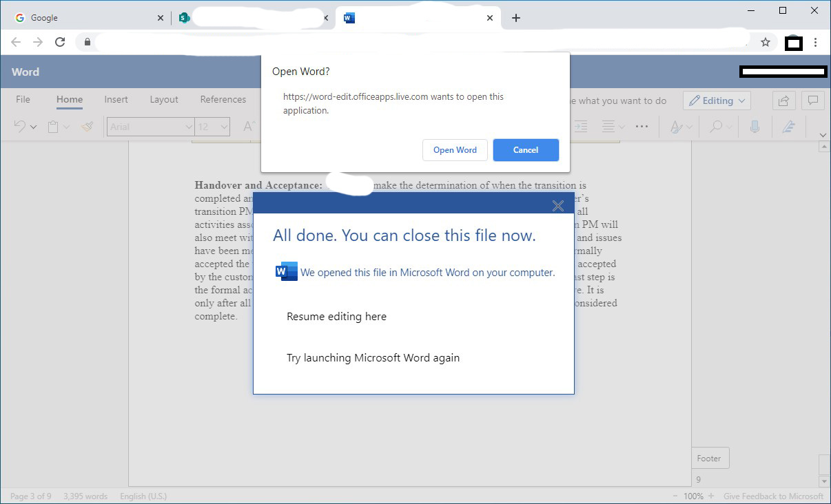The width and height of the screenshot is (831, 504).
Task: Zoom in with the plus button
Action: 711,496
